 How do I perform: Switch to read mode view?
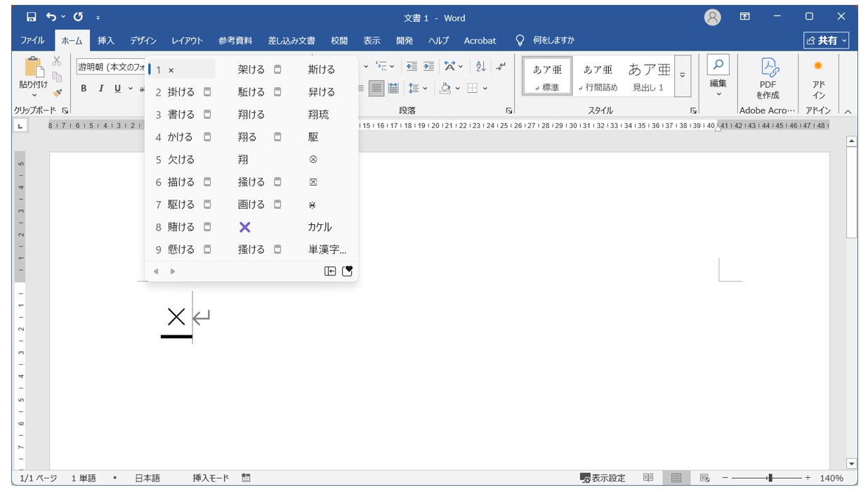coord(648,478)
